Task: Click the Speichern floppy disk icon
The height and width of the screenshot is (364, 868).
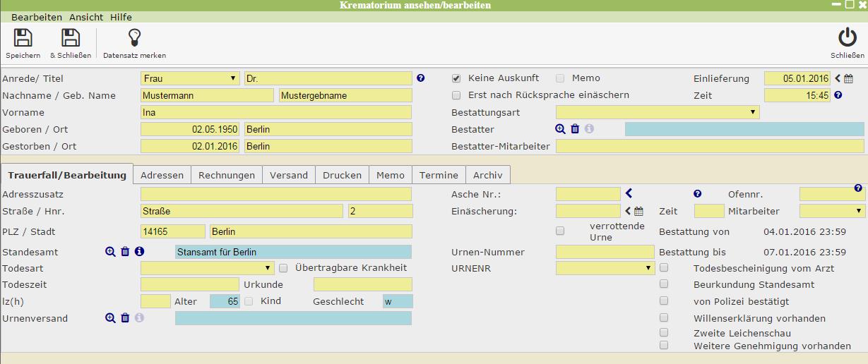Action: coord(23,38)
